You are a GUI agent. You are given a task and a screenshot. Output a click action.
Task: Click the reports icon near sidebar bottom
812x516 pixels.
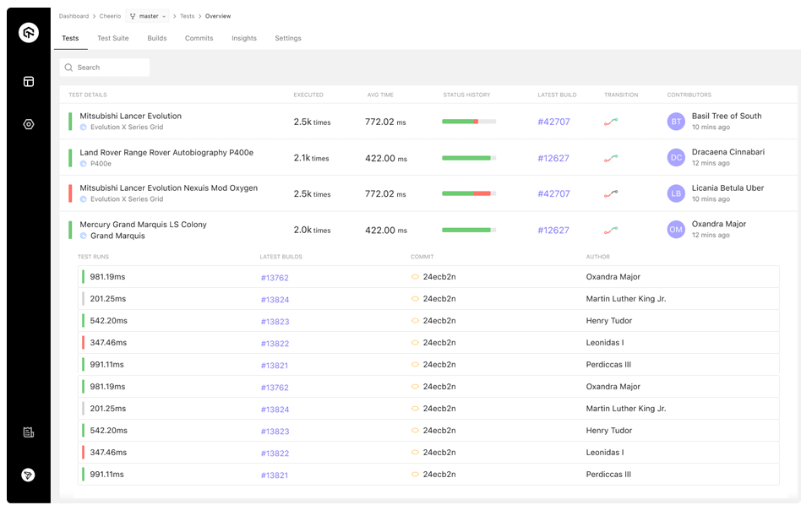28,432
